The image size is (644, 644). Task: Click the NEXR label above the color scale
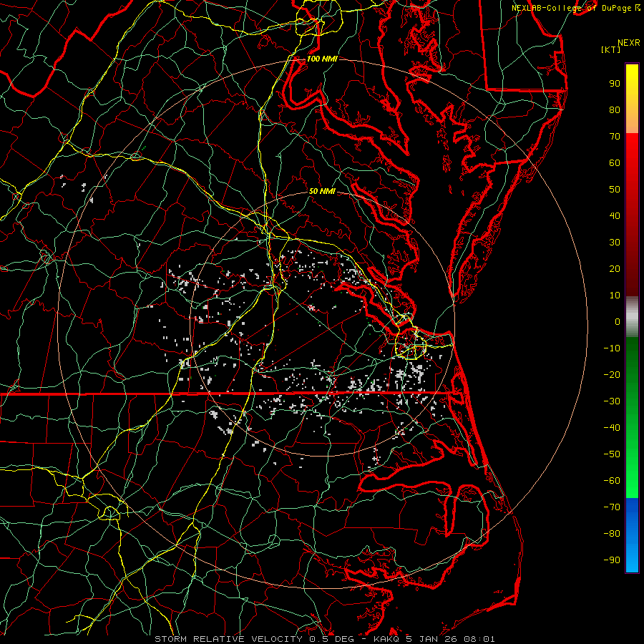[x=629, y=43]
